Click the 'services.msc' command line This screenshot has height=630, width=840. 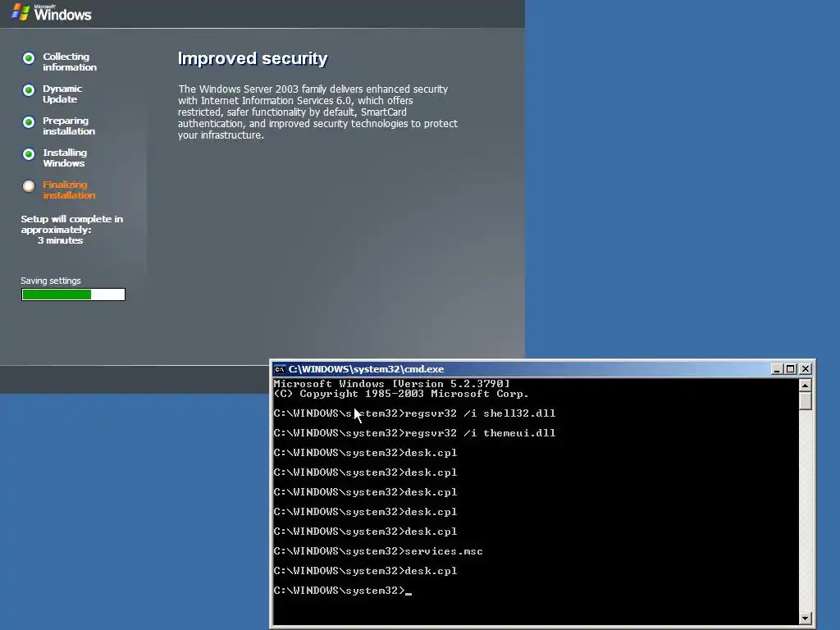[x=377, y=550]
